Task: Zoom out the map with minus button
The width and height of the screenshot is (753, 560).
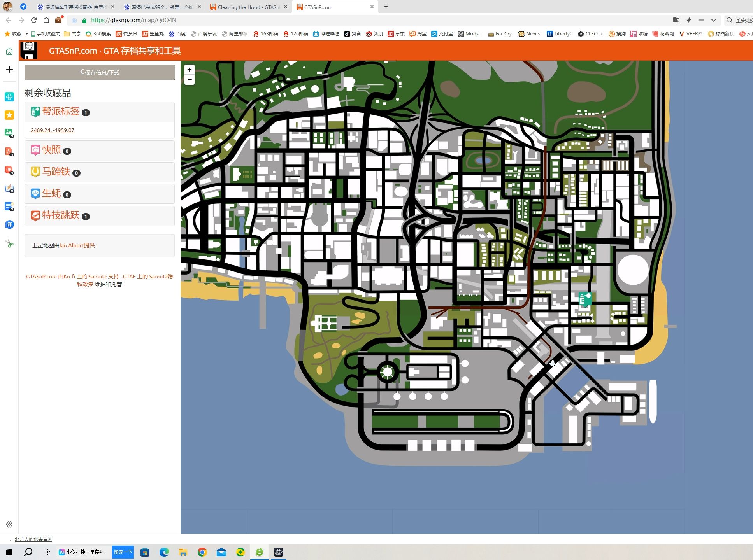Action: [x=190, y=80]
